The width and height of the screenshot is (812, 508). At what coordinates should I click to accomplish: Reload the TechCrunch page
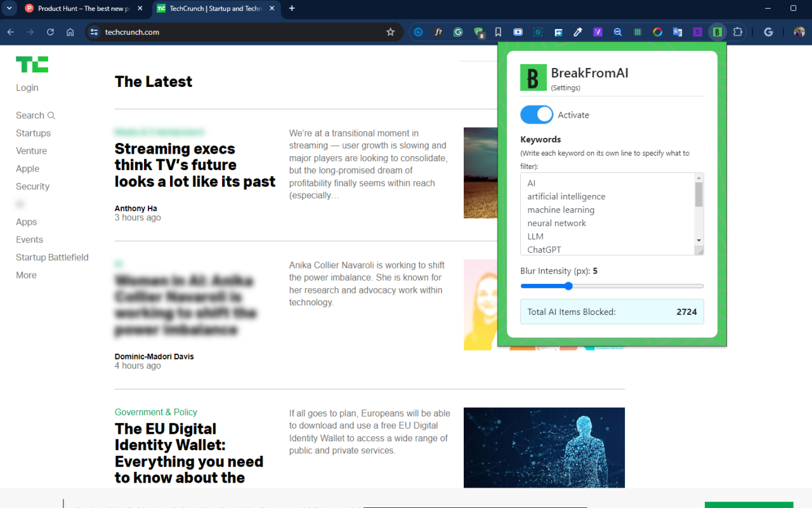tap(50, 32)
